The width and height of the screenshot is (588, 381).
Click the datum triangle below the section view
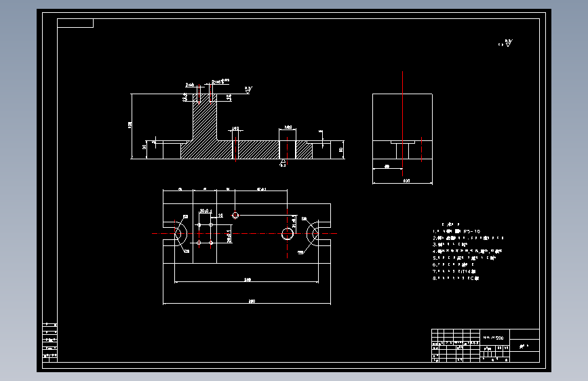click(x=283, y=163)
